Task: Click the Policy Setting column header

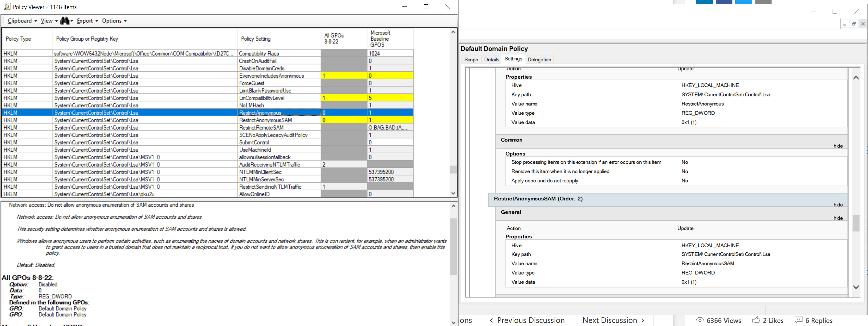Action: coord(279,39)
